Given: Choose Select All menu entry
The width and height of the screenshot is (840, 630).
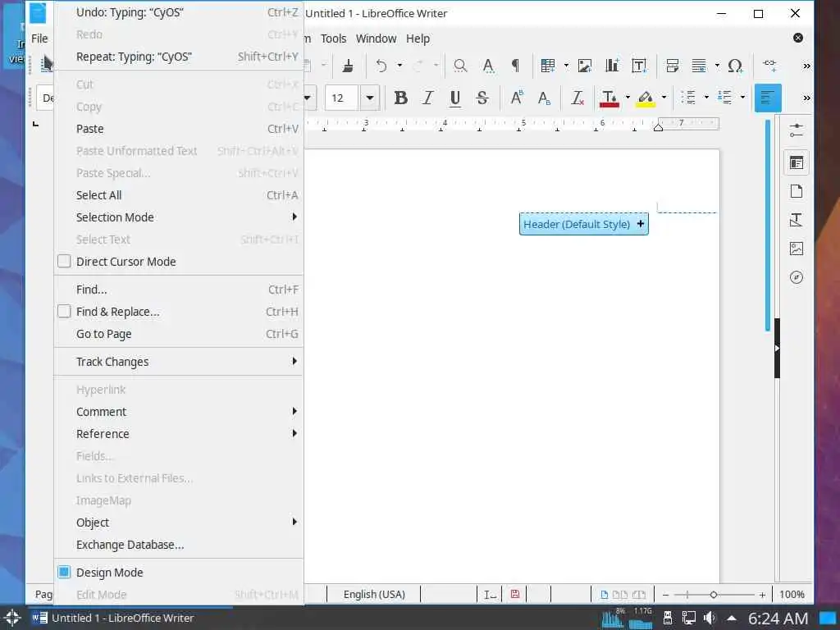Looking at the screenshot, I should (179, 195).
